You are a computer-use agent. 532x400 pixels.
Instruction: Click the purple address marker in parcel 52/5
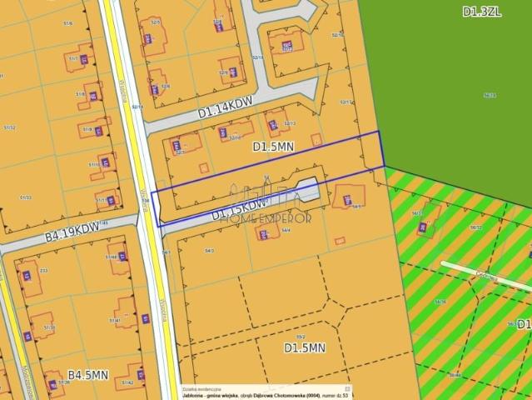(x=148, y=38)
